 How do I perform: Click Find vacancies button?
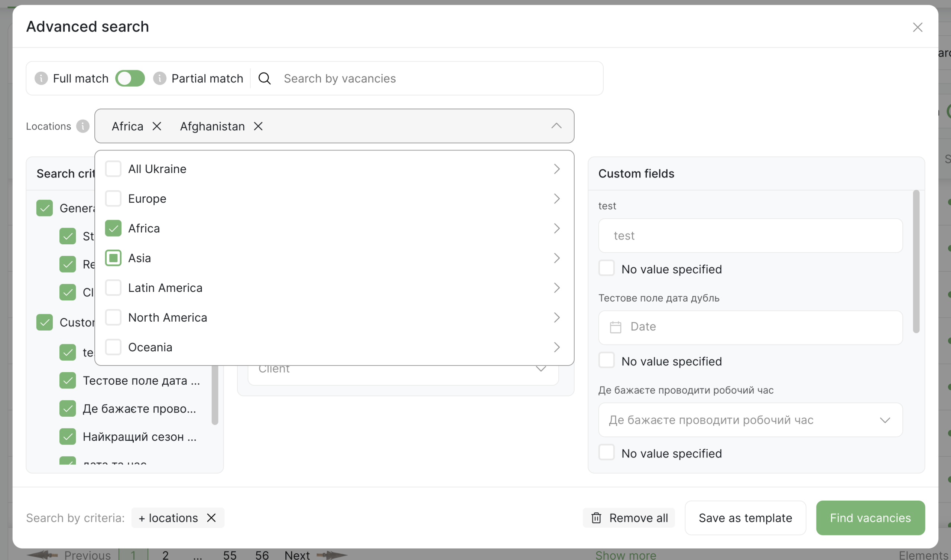point(870,518)
